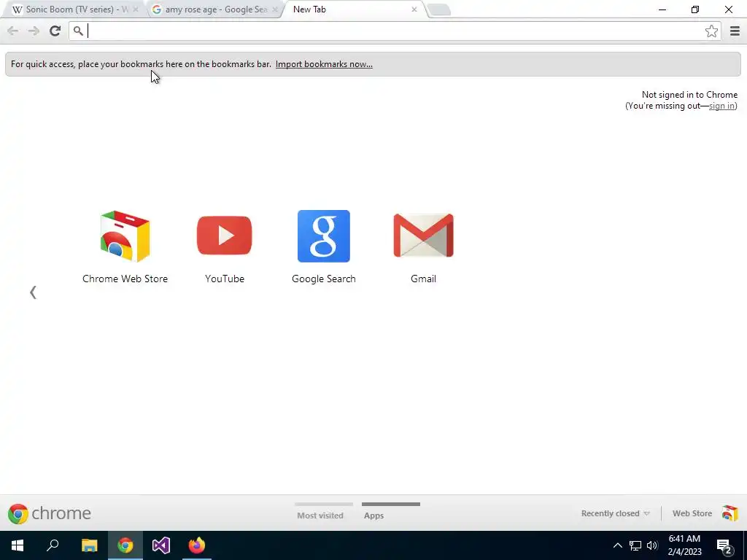Go to the previous apps page with the left chevron

point(33,292)
